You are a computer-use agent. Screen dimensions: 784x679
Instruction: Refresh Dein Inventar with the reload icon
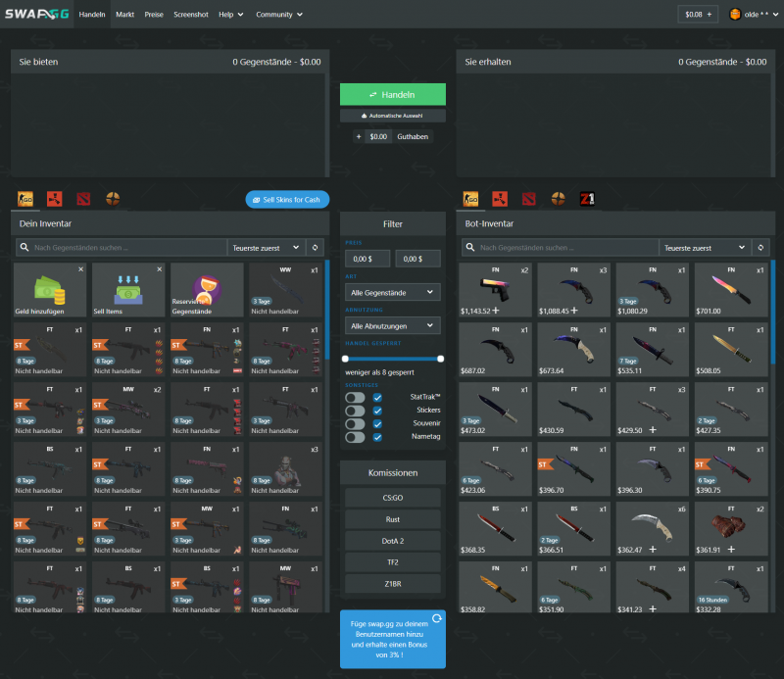pyautogui.click(x=315, y=248)
